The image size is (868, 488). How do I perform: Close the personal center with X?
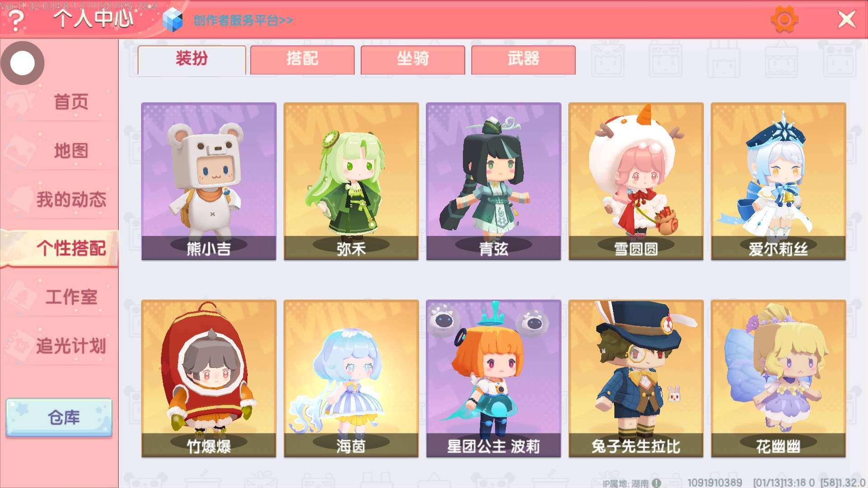click(x=846, y=20)
